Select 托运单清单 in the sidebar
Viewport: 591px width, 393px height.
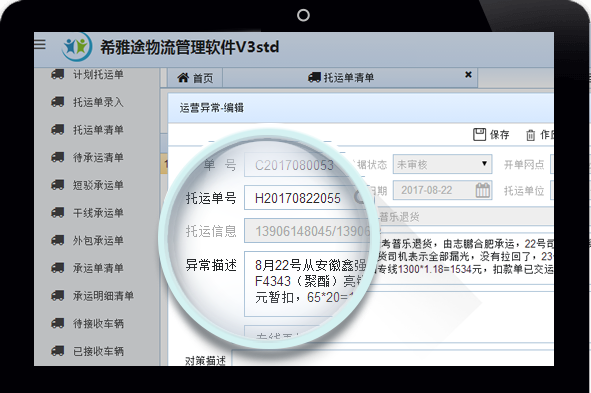pos(98,130)
